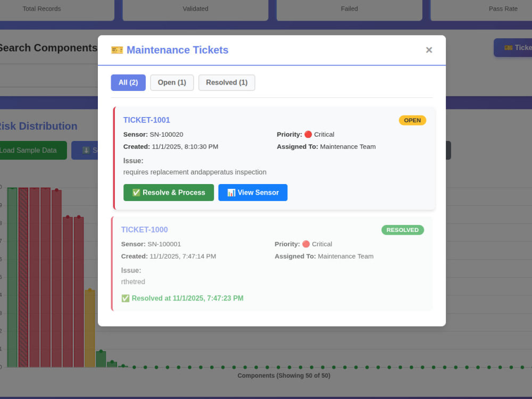
Task: Click the Search Components input field
Action: tap(49, 76)
